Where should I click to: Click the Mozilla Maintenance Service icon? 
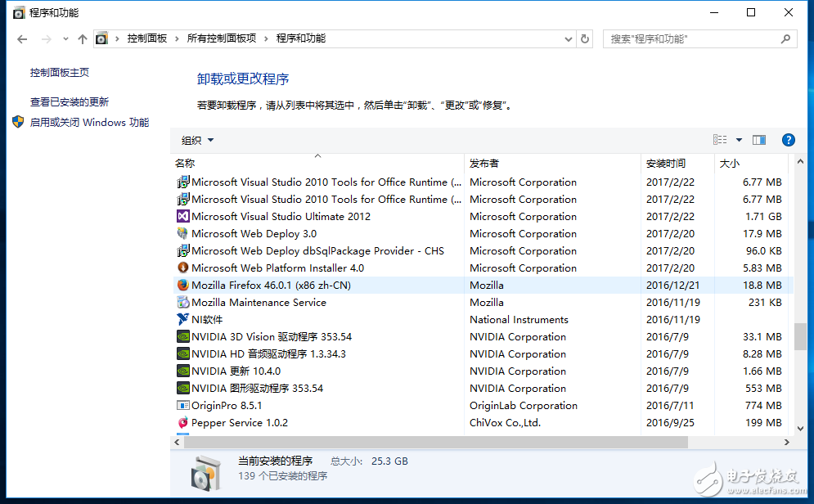click(x=182, y=302)
